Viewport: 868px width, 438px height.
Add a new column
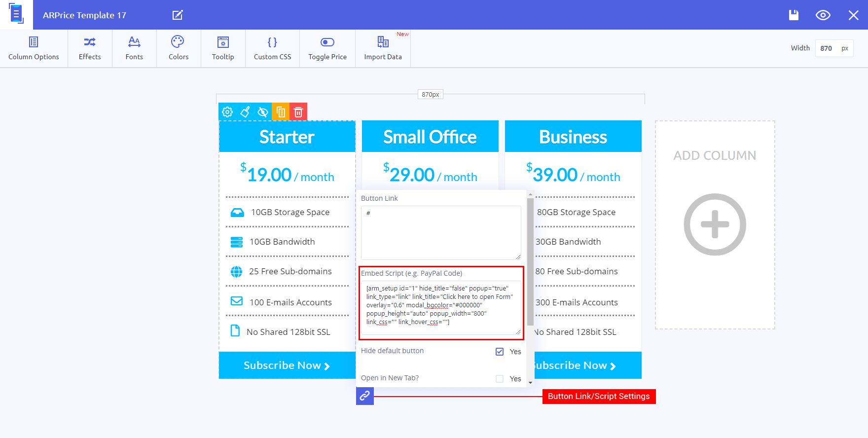pyautogui.click(x=715, y=225)
